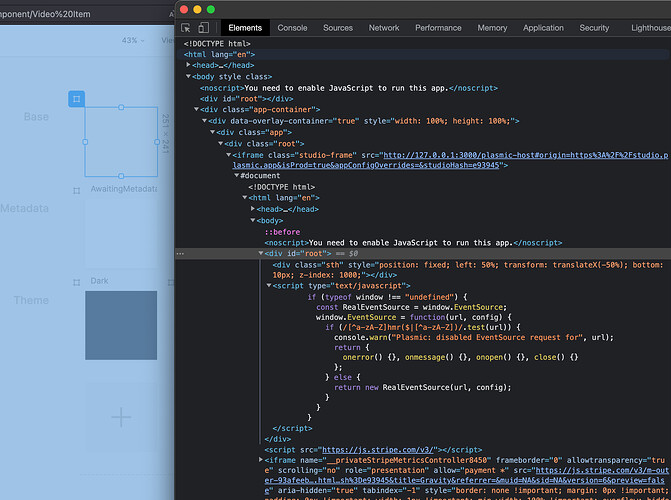This screenshot has width=671, height=500.
Task: Click the macOS green maximize button
Action: [x=212, y=8]
